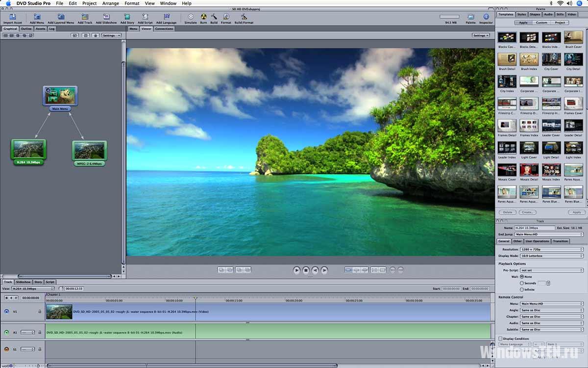
Task: Open the Arrange menu in the menu bar
Action: click(x=110, y=3)
